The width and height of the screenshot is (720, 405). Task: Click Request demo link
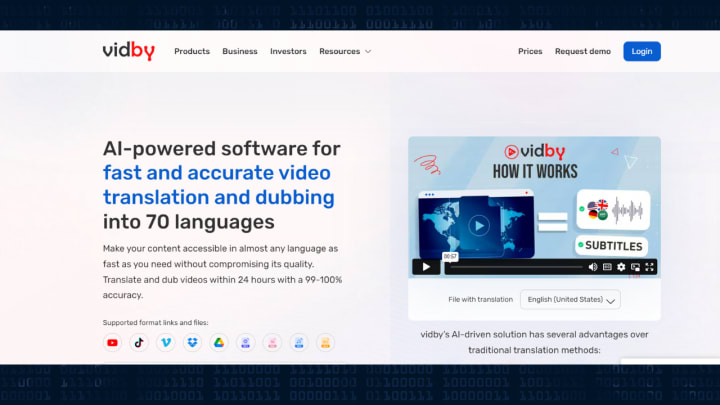pos(583,51)
